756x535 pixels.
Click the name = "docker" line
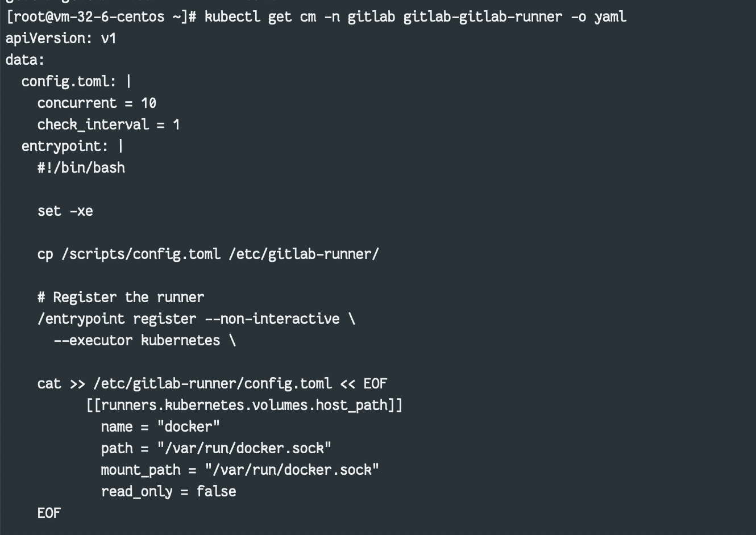[x=160, y=427]
